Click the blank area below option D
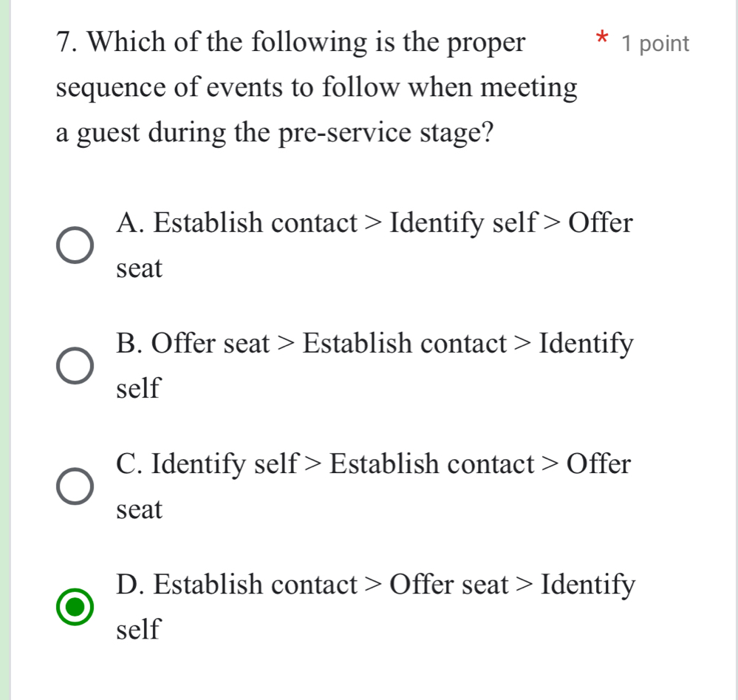The width and height of the screenshot is (738, 700). coord(369,673)
